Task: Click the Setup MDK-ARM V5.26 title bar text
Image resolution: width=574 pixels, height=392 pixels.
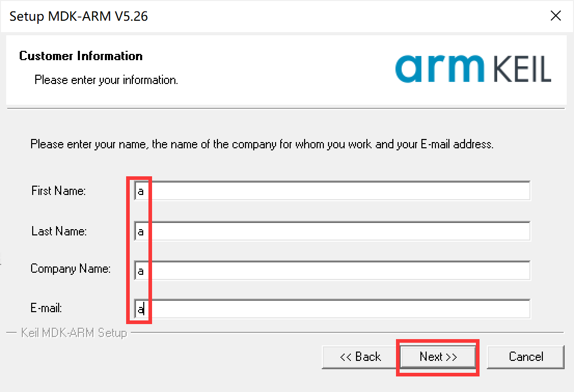Action: [x=79, y=16]
